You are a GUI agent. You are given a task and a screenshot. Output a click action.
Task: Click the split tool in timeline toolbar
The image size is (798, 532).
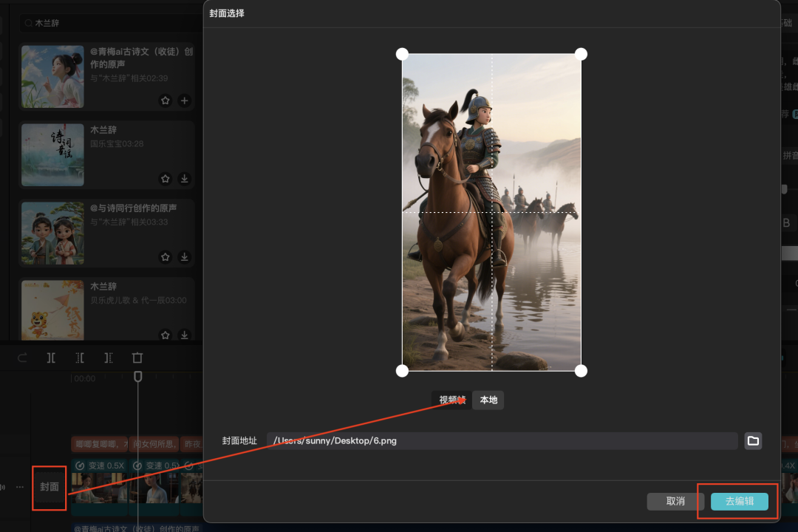point(51,358)
